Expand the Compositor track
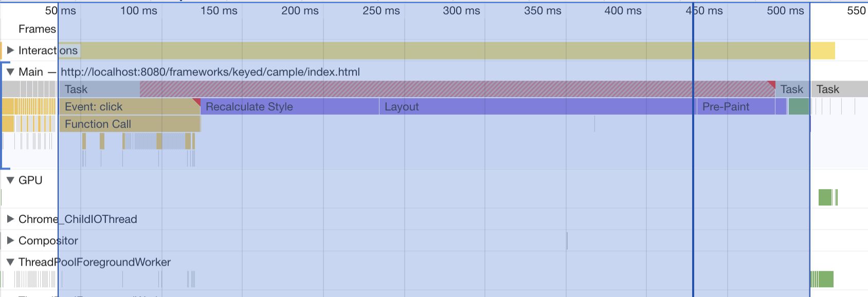The height and width of the screenshot is (297, 868). click(9, 240)
